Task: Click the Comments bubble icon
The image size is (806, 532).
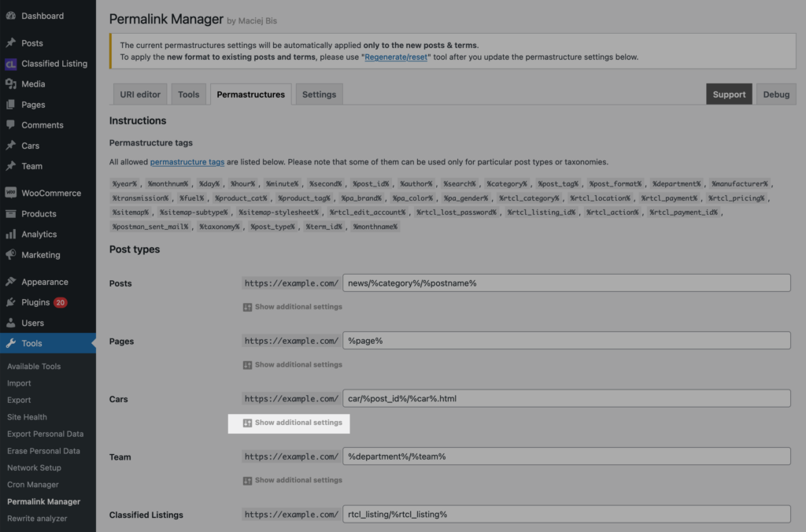Action: pos(11,125)
